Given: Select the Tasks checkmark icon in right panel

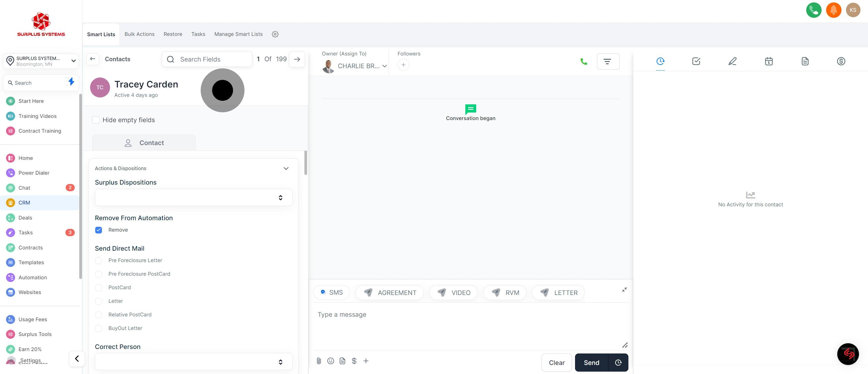Looking at the screenshot, I should [696, 61].
